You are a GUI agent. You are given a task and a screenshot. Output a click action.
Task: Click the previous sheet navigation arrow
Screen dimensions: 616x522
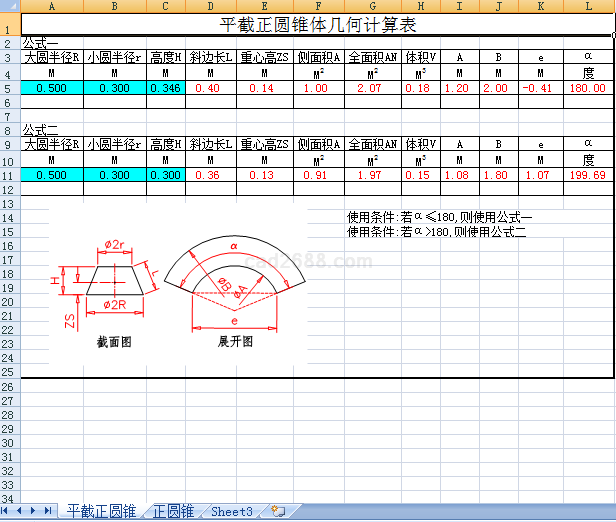click(x=21, y=511)
